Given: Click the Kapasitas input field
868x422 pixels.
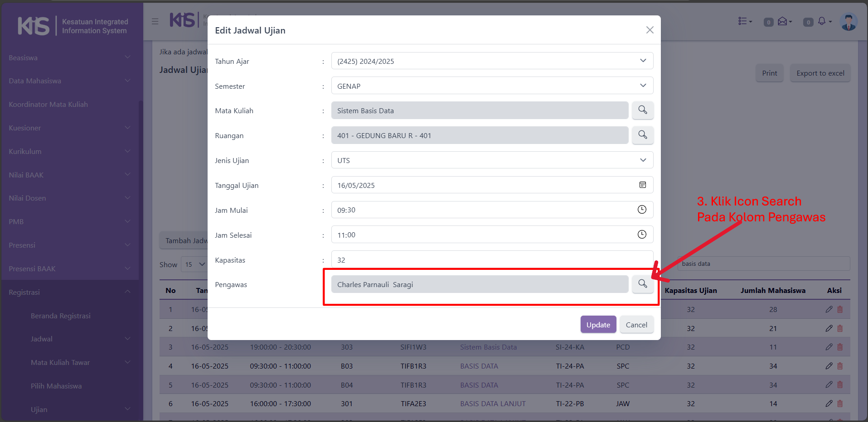Looking at the screenshot, I should click(x=492, y=259).
